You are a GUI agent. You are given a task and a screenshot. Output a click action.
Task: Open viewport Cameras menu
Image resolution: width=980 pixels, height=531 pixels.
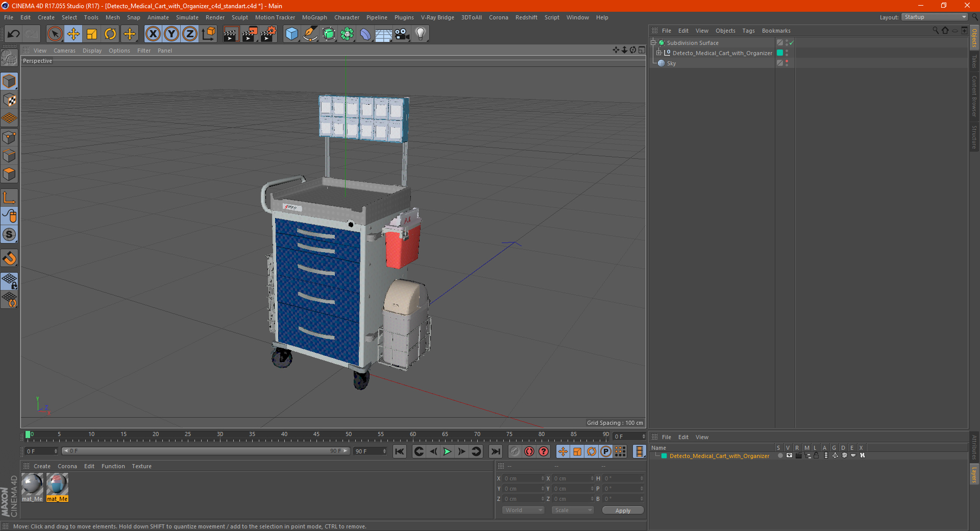[x=64, y=51]
